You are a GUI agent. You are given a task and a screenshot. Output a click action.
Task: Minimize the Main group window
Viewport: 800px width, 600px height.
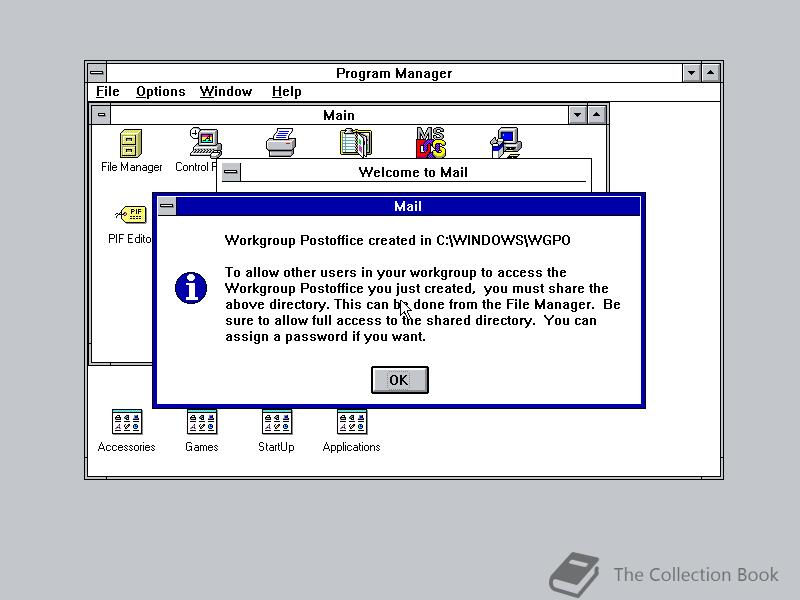[x=577, y=115]
